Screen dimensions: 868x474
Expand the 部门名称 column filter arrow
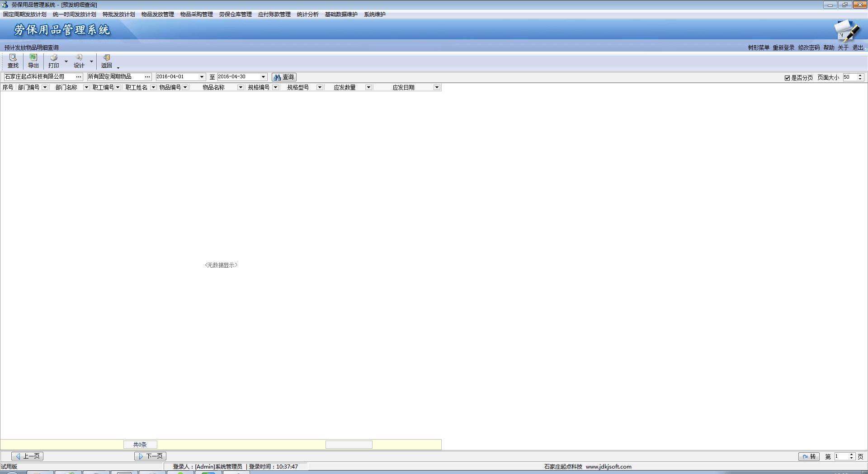click(x=86, y=87)
